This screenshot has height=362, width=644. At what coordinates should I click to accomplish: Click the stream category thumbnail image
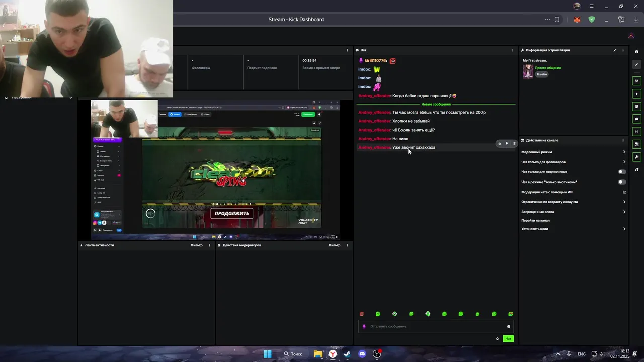pos(528,71)
